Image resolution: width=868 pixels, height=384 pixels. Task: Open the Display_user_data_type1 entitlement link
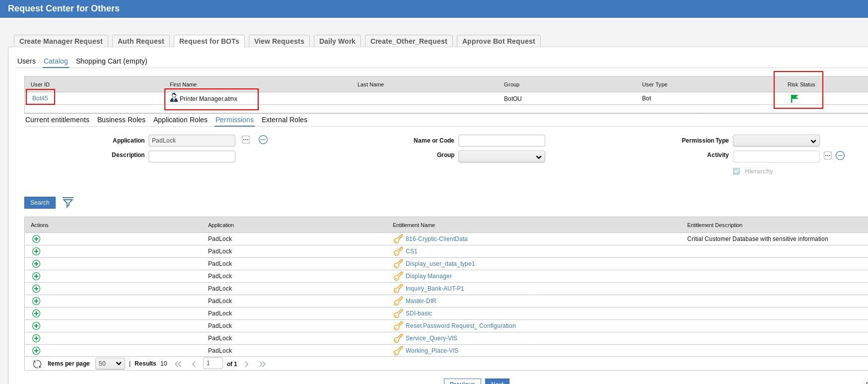coord(440,264)
